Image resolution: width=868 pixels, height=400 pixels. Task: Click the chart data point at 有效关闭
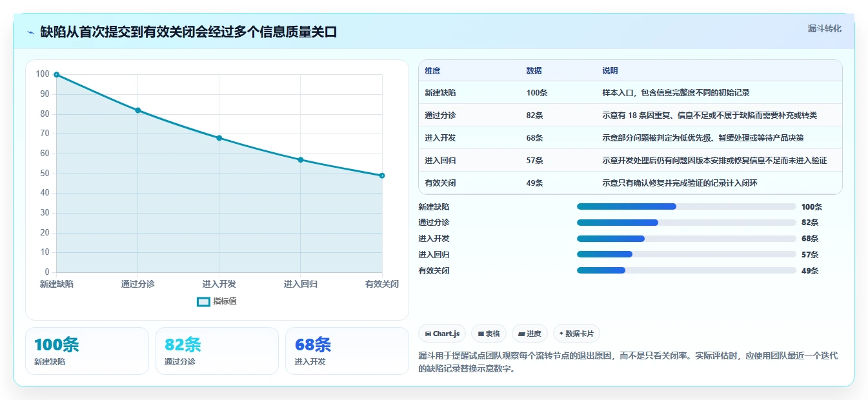coord(382,175)
